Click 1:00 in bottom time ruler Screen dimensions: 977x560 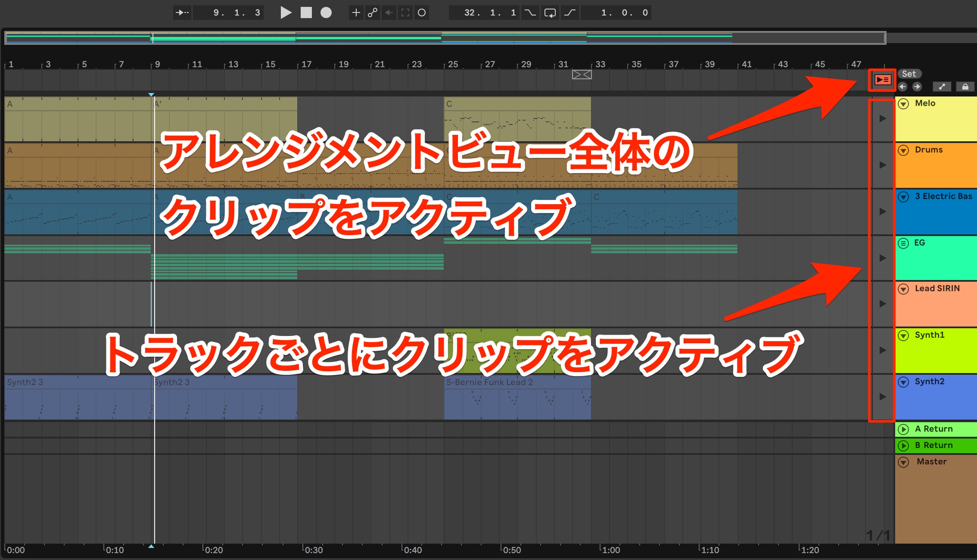coord(611,550)
